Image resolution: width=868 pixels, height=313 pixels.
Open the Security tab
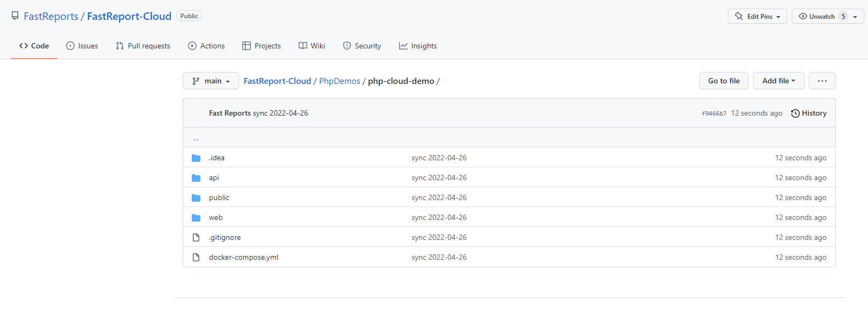point(362,46)
